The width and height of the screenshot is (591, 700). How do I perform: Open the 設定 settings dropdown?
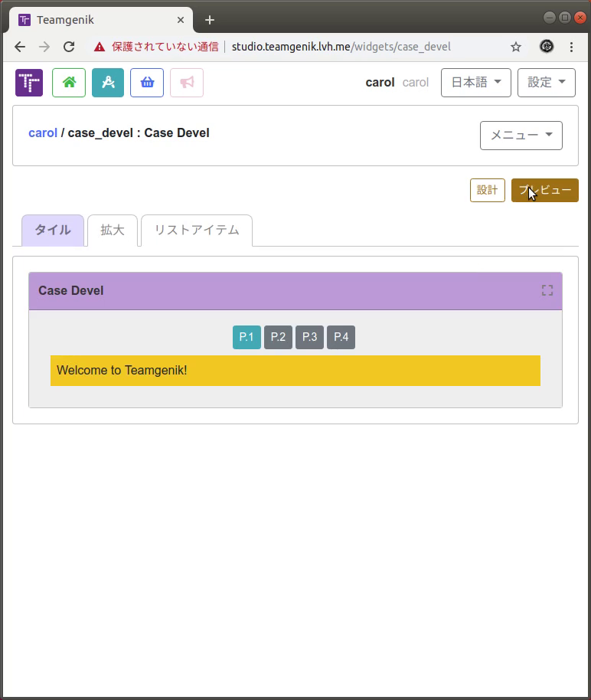pos(547,83)
